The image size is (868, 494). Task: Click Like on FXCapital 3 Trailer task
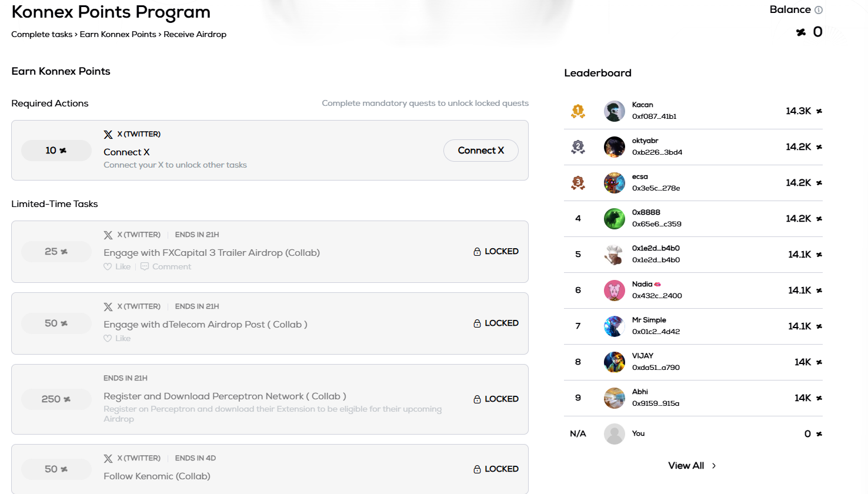[x=118, y=267]
